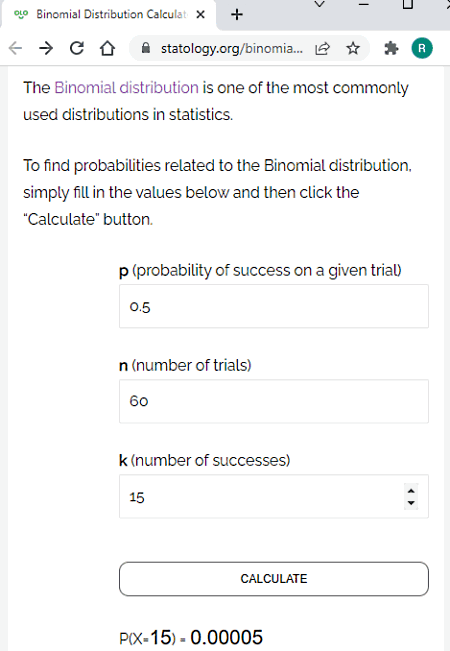
Task: Open the extensions puzzle icon
Action: coord(391,49)
